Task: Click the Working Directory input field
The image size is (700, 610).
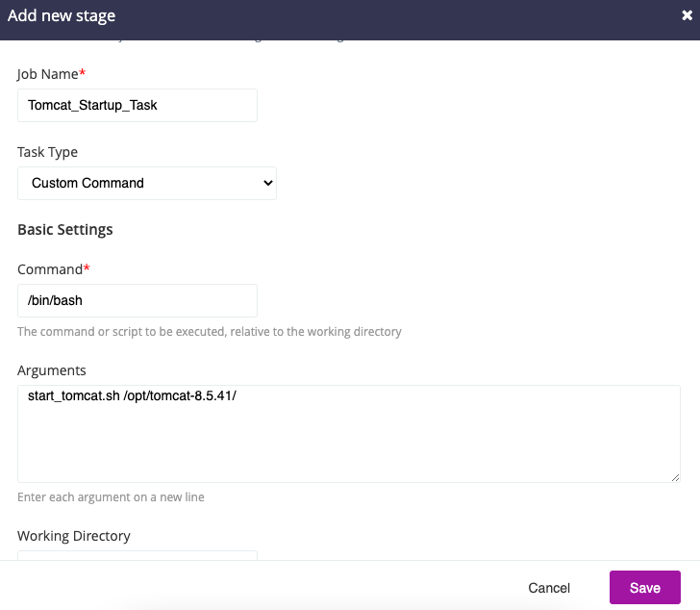Action: [x=137, y=555]
